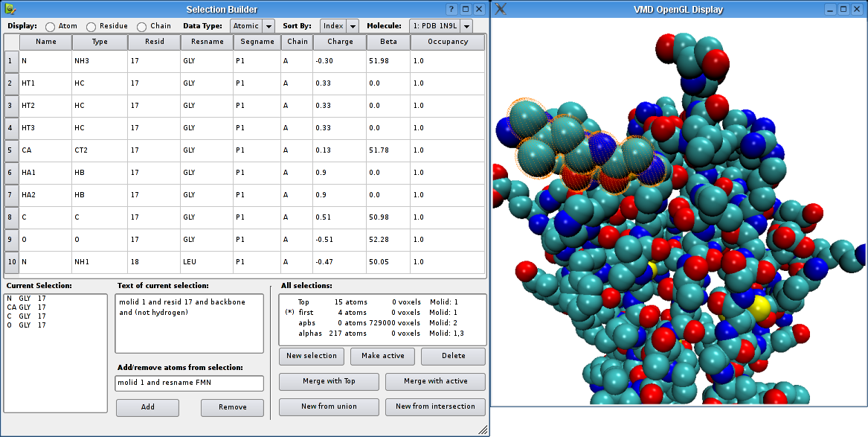Click the Resname column header

coord(207,42)
